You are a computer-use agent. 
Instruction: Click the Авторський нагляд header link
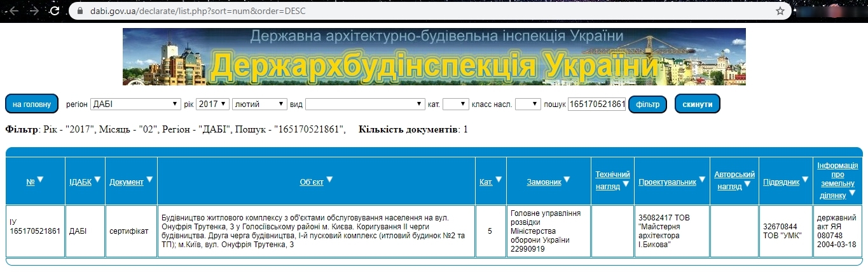(734, 180)
